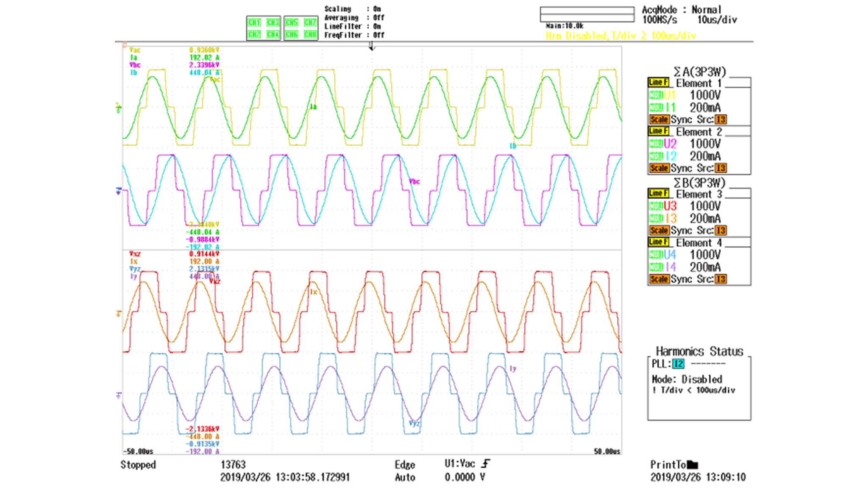This screenshot has width=868, height=488.
Task: Select the ΣB(3P3W) wiring group header
Action: coord(699,183)
